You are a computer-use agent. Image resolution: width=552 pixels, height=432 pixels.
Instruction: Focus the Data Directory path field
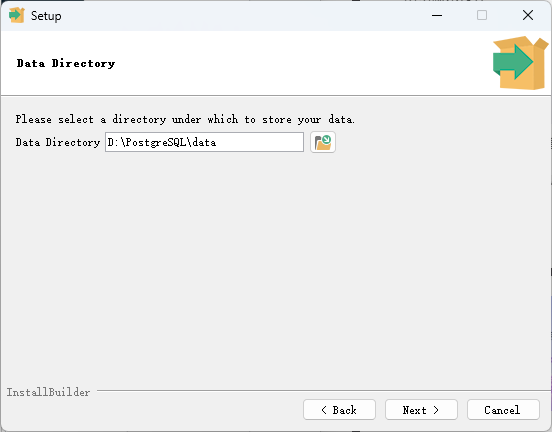pyautogui.click(x=204, y=142)
